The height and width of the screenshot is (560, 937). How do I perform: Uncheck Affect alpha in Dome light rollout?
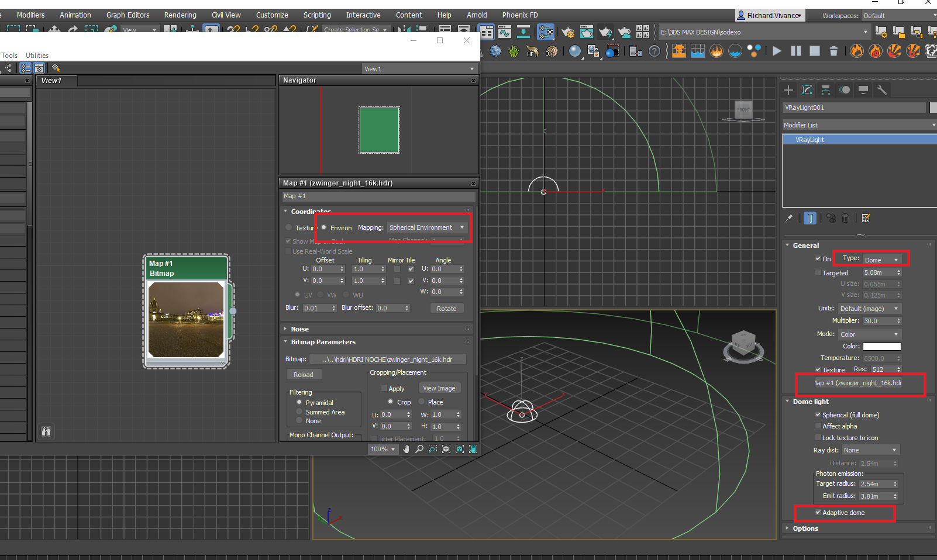tap(818, 426)
